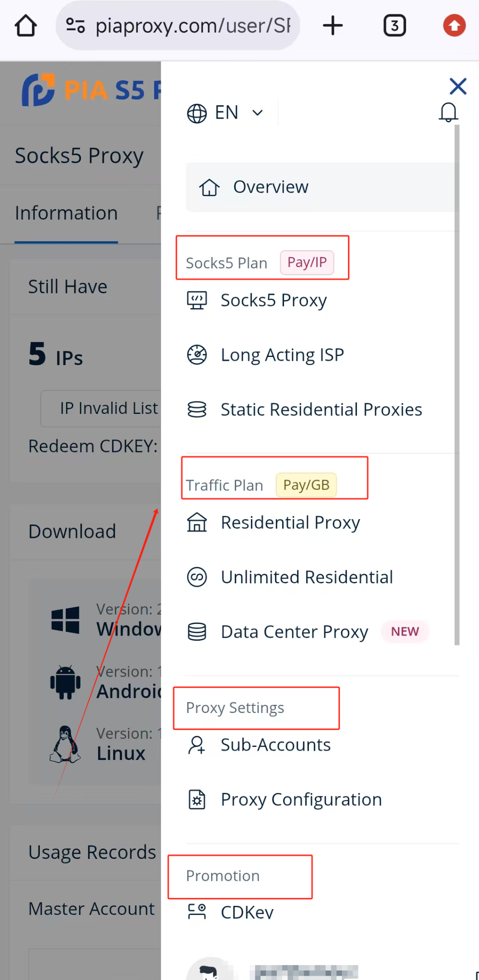Open Proxy Configuration settings

pyautogui.click(x=301, y=800)
